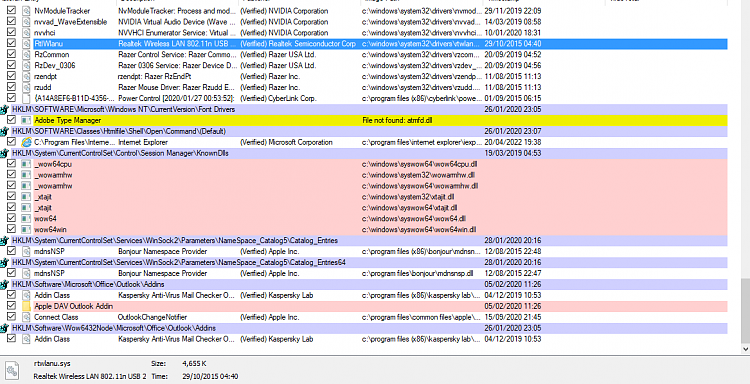Click the file icon beside RzDev_0306

click(26, 66)
